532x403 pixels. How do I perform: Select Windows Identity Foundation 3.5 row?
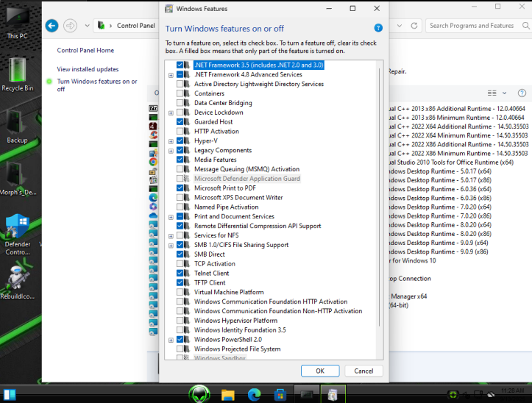point(240,329)
